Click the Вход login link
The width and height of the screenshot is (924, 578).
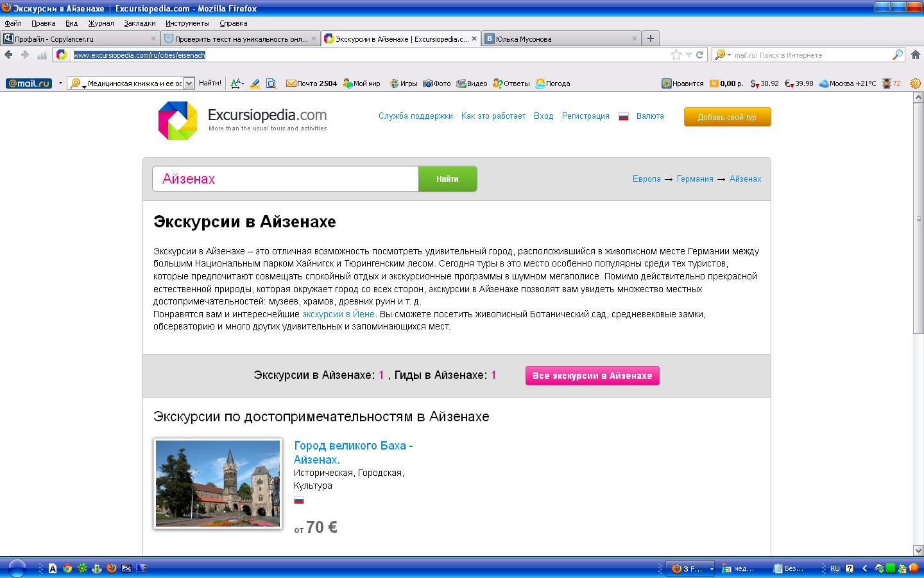point(543,116)
